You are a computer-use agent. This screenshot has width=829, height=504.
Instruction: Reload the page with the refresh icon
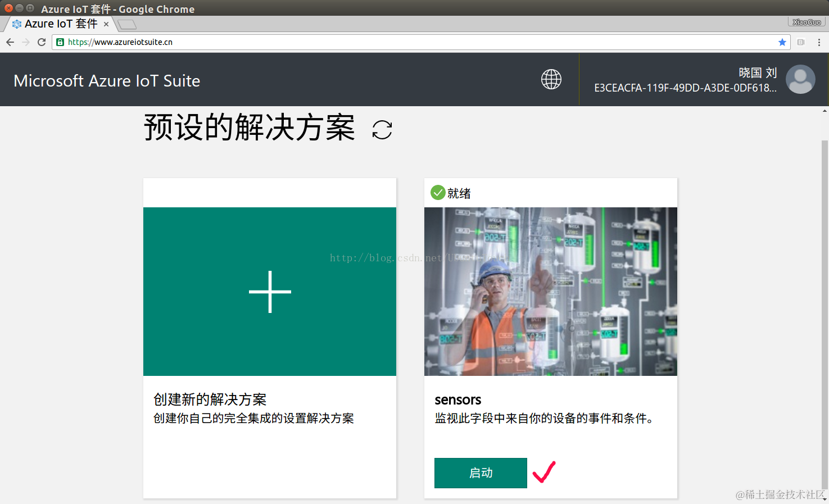42,42
